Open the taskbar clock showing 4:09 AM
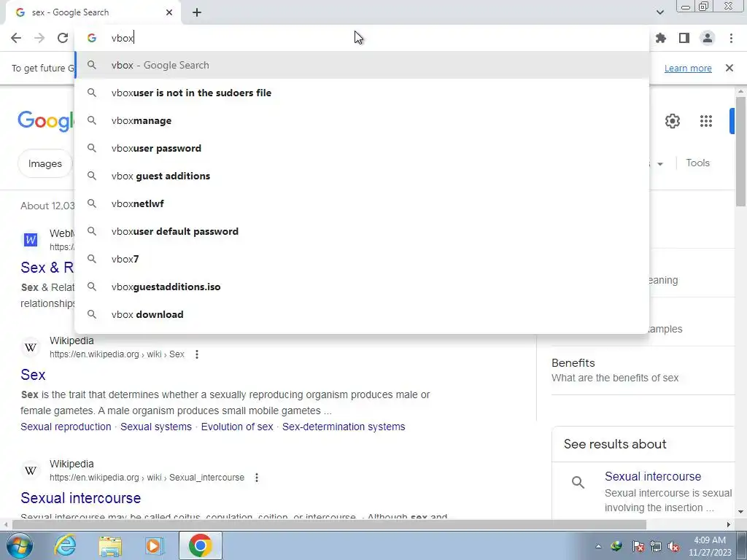The image size is (747, 560). (709, 546)
